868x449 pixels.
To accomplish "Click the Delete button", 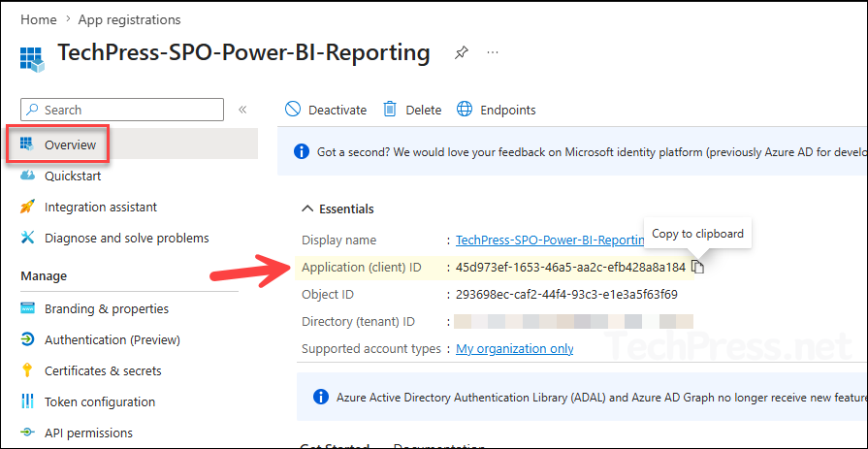I will (412, 110).
